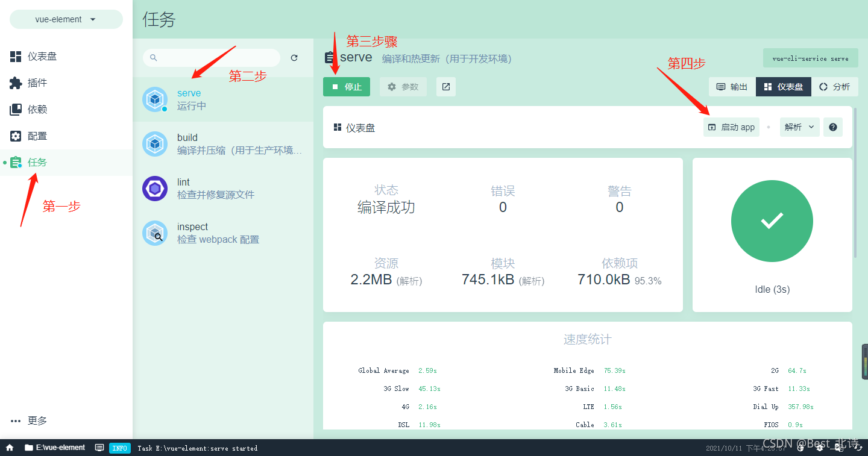Open the vue-element project dropdown
868x456 pixels.
[x=66, y=19]
